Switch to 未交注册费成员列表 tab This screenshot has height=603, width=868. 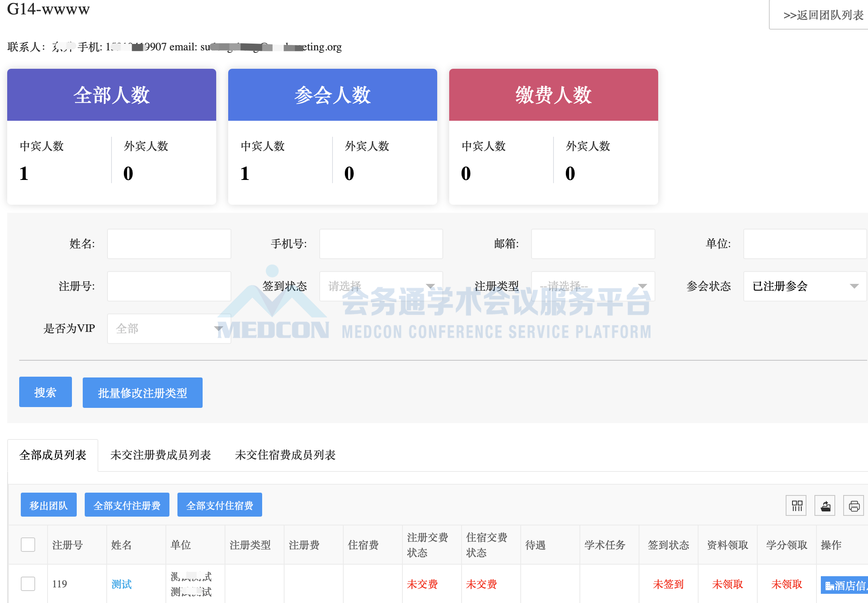[161, 455]
